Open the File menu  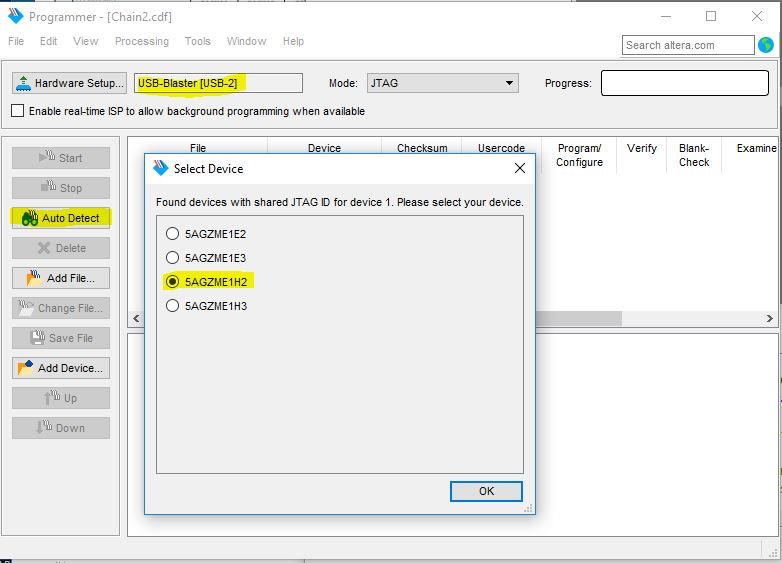pos(16,41)
